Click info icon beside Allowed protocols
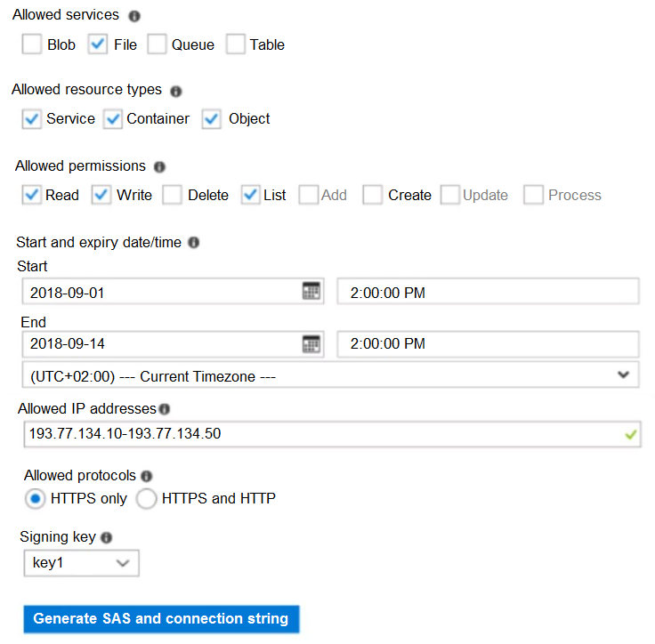Image resolution: width=655 pixels, height=644 pixels. click(147, 477)
